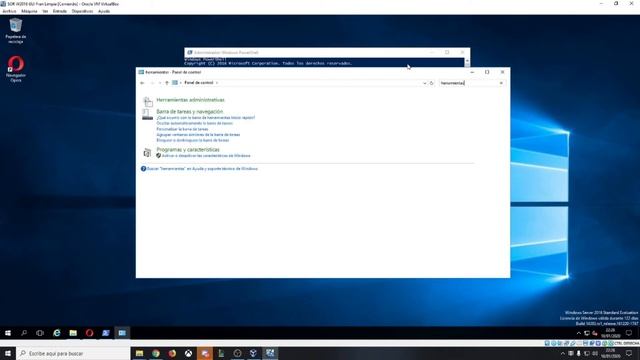Click the guest network tray icon

587,333
